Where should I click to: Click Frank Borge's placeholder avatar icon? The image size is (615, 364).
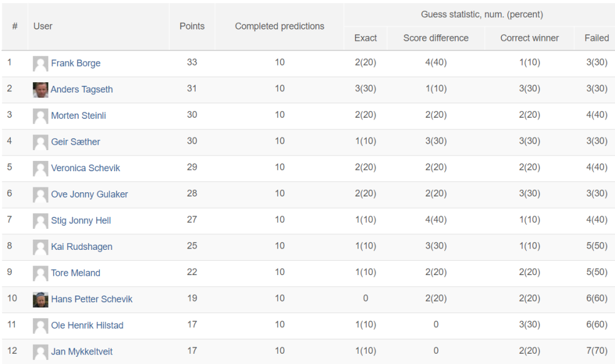point(40,64)
